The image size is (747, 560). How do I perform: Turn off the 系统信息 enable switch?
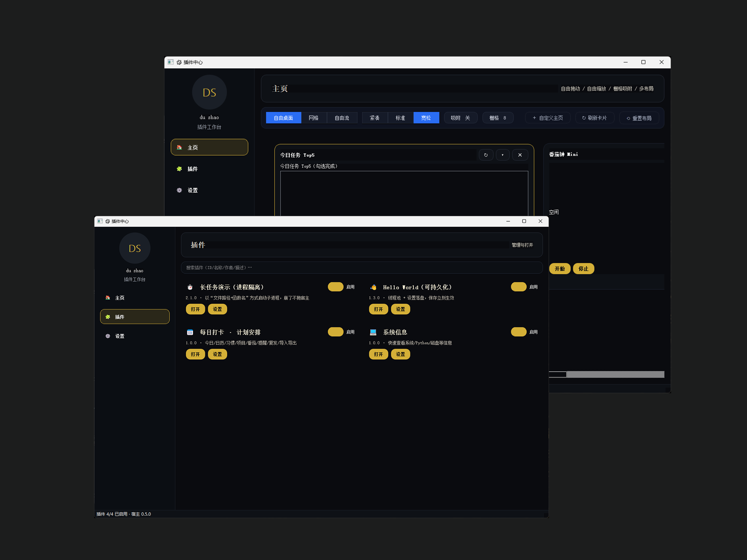click(x=519, y=332)
